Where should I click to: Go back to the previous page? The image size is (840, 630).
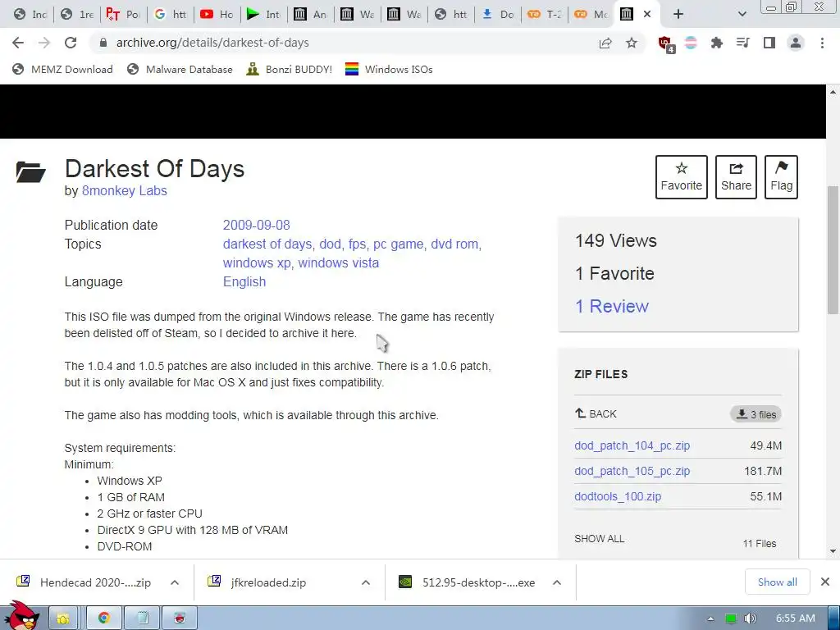(x=18, y=43)
